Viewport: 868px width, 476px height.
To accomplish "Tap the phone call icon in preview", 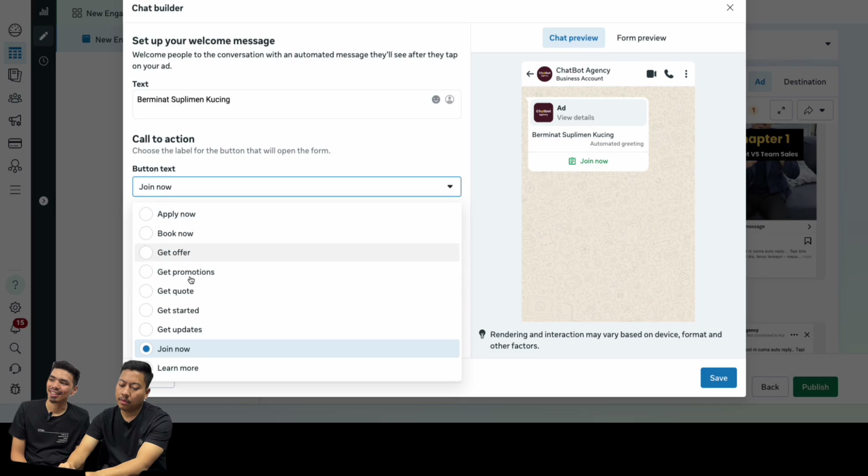I will point(669,74).
